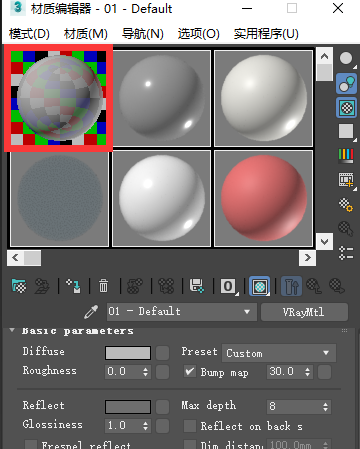Select the flat blue-gray noisy sample slot
This screenshot has width=360, height=449.
click(x=59, y=198)
